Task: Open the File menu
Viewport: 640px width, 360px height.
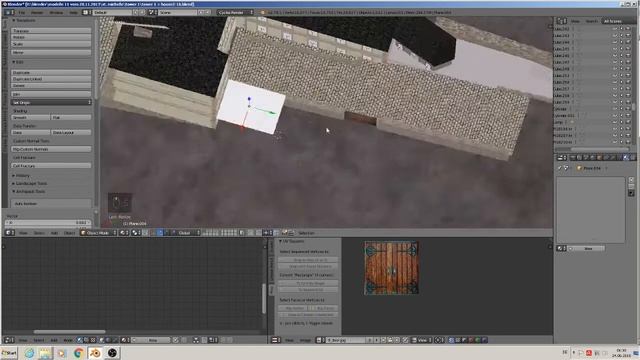Action: click(x=22, y=13)
